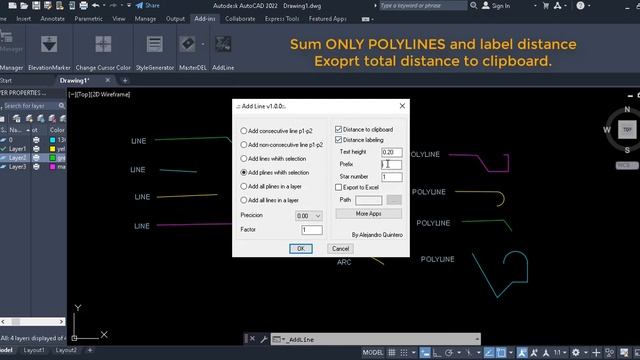Open the StyleGenerator add-in
Screen dimensions: 640x360
155,44
